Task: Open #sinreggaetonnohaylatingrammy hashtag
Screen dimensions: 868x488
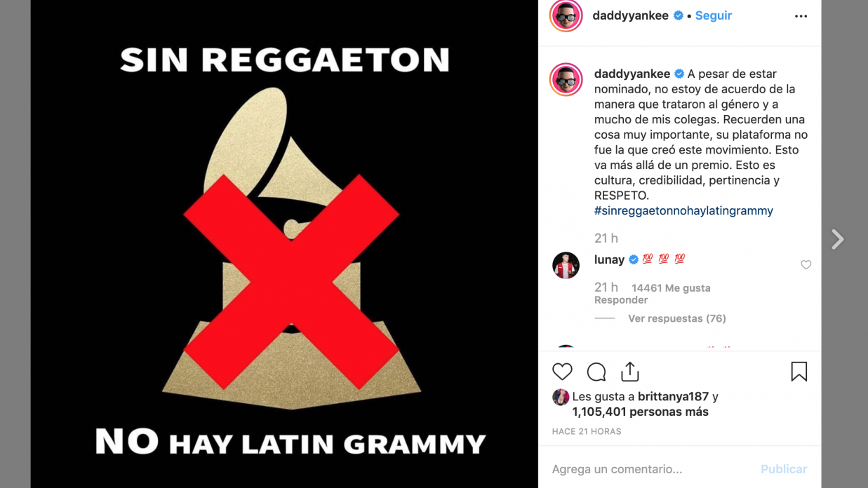Action: click(683, 210)
